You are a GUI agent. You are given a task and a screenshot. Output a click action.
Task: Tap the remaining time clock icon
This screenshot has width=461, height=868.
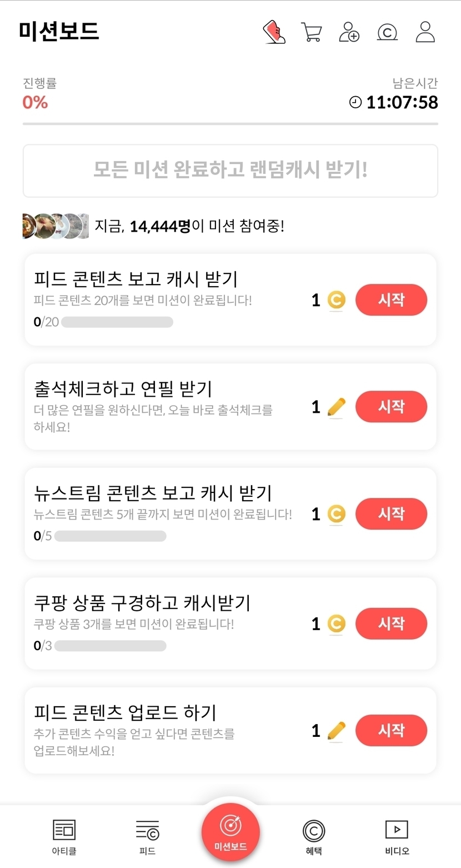355,102
